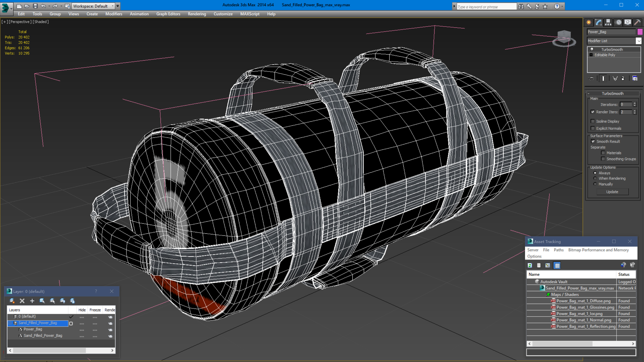
Task: Open Paths menu in Asset Tracking
Action: point(559,250)
